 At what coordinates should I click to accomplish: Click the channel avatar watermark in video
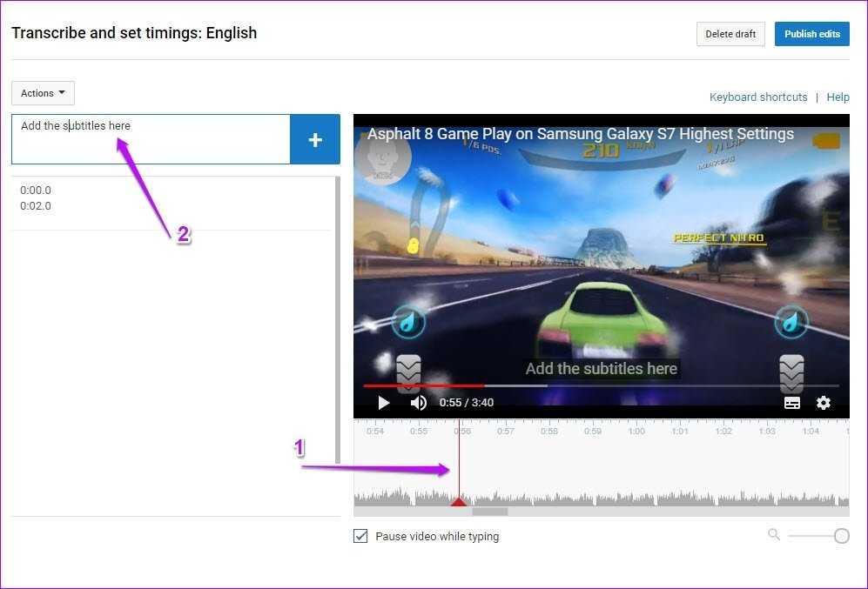(383, 157)
